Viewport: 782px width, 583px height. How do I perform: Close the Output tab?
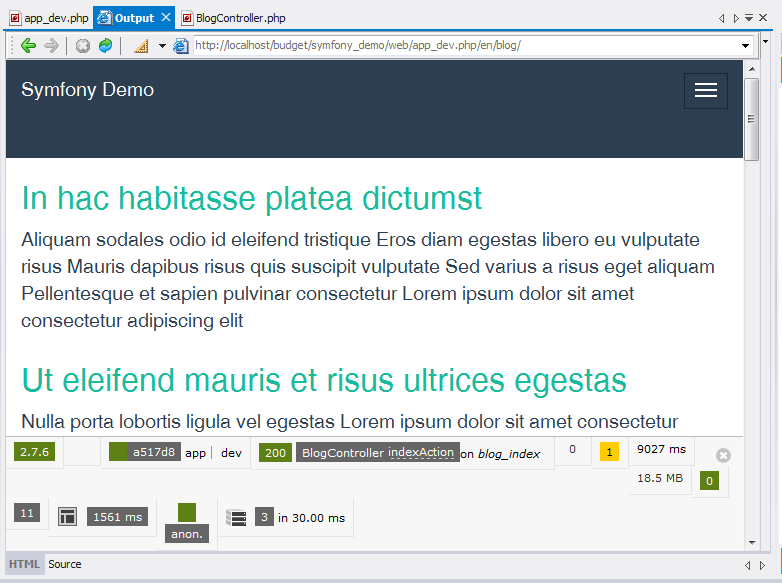(166, 18)
